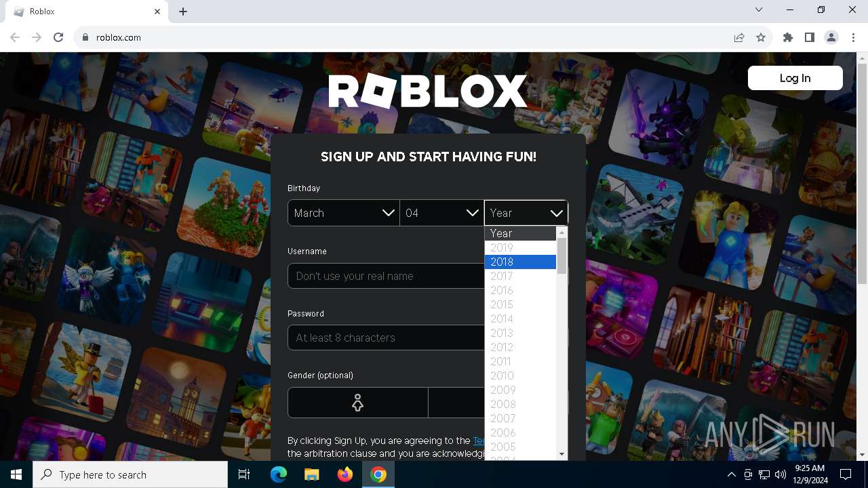Screen dimensions: 868x488
Task: Pick year 2016
Action: [521, 290]
